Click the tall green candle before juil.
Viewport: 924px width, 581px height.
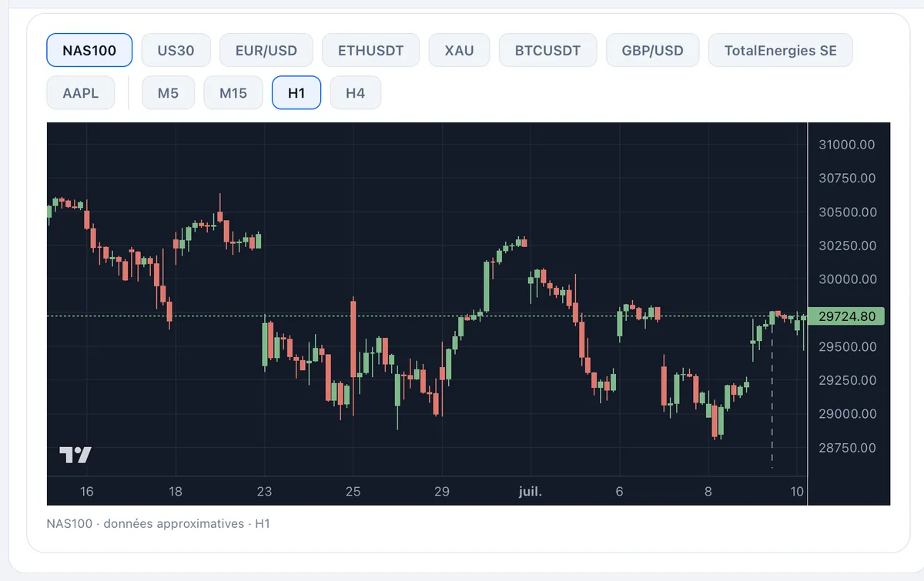pyautogui.click(x=487, y=286)
